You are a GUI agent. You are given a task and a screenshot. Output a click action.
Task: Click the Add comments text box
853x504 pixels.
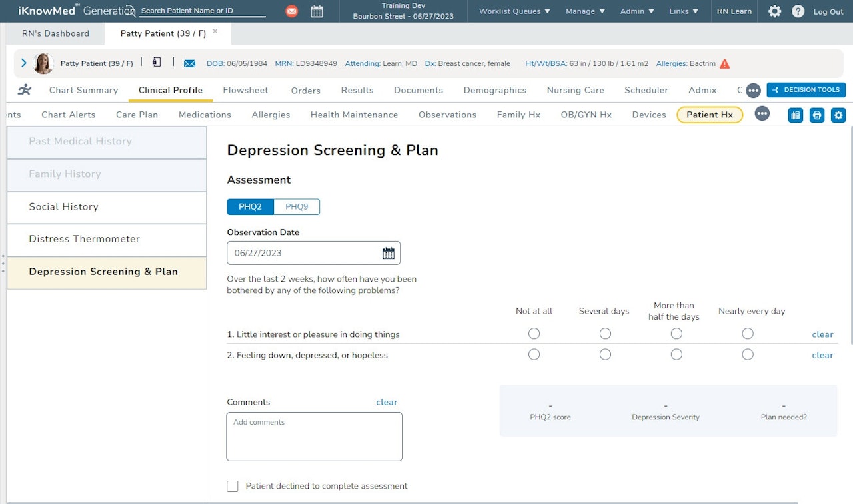[314, 437]
